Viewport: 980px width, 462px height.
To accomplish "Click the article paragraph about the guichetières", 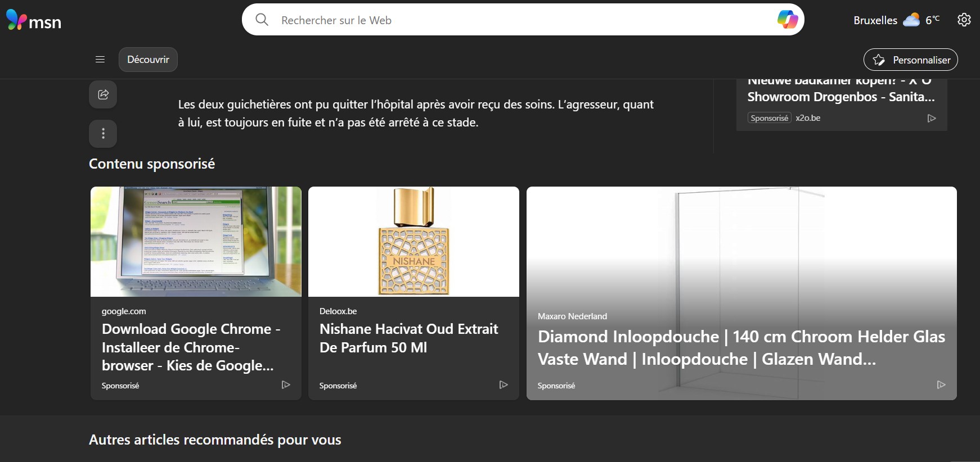I will point(416,113).
